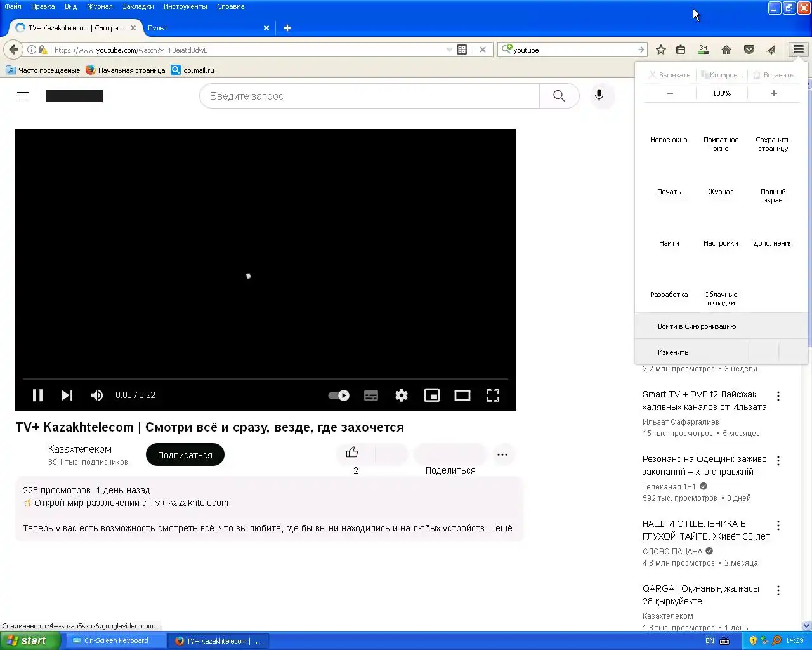The image size is (812, 650).
Task: Zoom in with the plus button
Action: point(774,93)
